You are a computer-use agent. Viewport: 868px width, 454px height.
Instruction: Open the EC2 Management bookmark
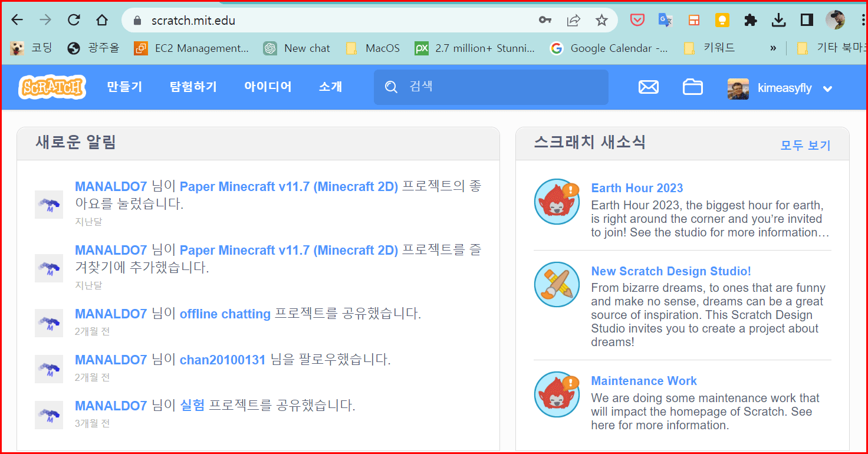coord(192,48)
